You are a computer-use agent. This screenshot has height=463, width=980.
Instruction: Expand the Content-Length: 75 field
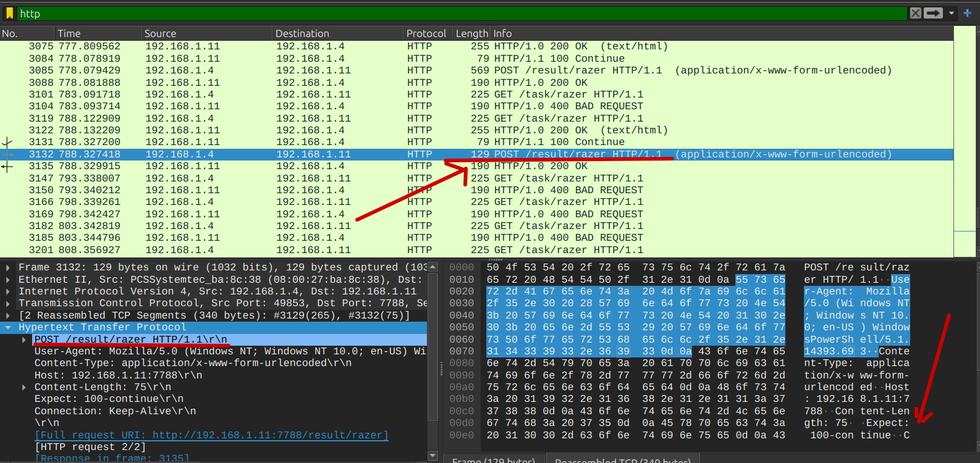coord(24,388)
